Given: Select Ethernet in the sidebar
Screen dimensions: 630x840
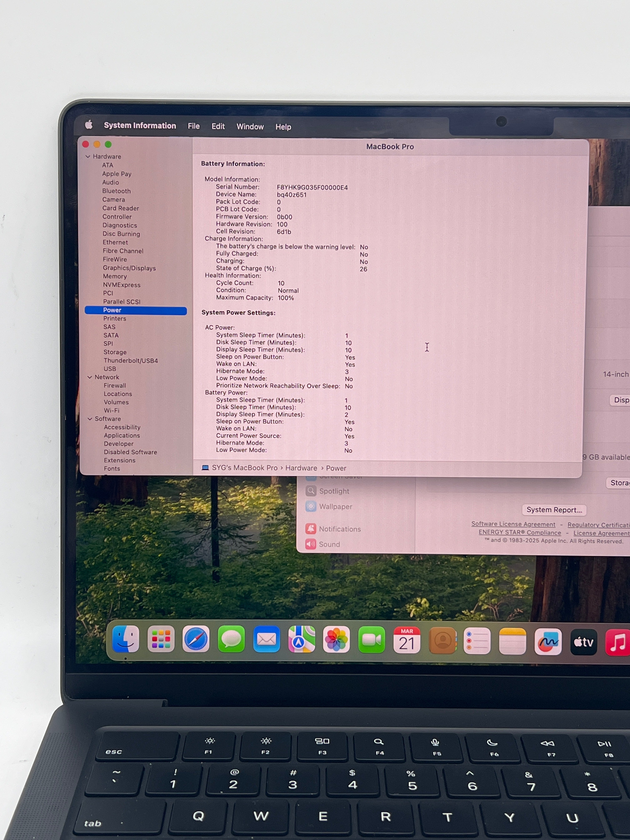Looking at the screenshot, I should click(115, 242).
